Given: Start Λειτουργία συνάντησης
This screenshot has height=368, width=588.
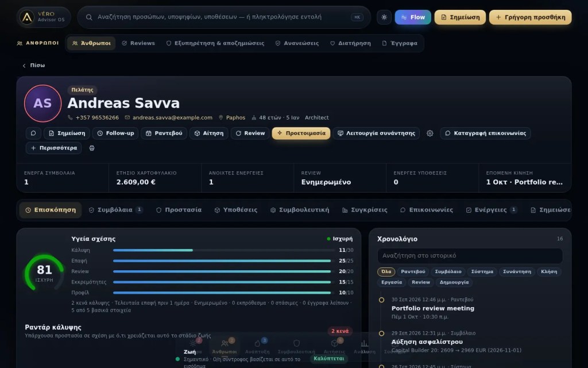Looking at the screenshot, I should pyautogui.click(x=377, y=133).
